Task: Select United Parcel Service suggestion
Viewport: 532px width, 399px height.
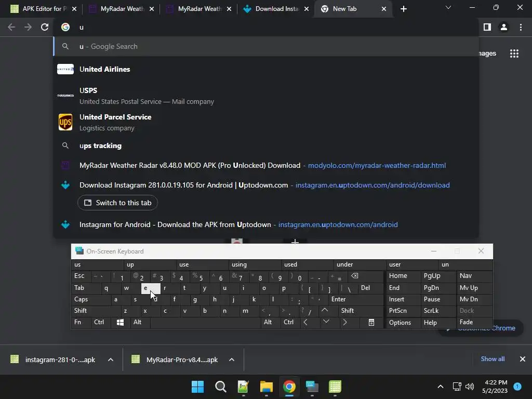Action: [266, 122]
